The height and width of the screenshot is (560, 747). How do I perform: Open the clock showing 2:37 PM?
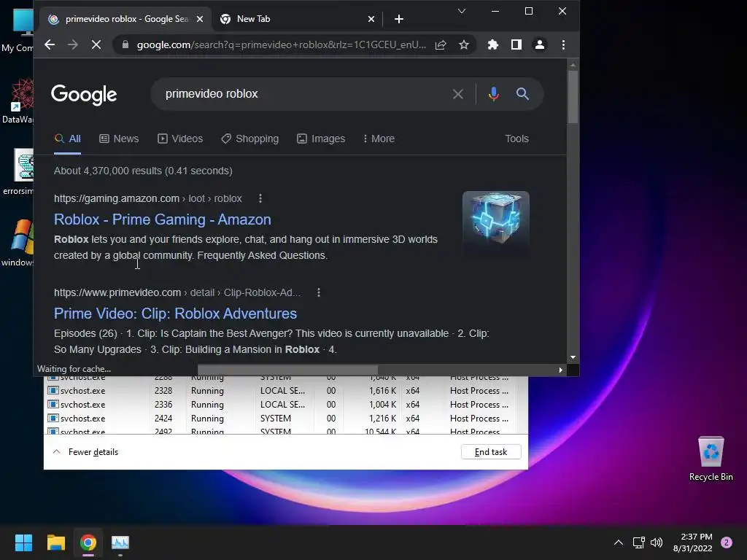(x=693, y=542)
